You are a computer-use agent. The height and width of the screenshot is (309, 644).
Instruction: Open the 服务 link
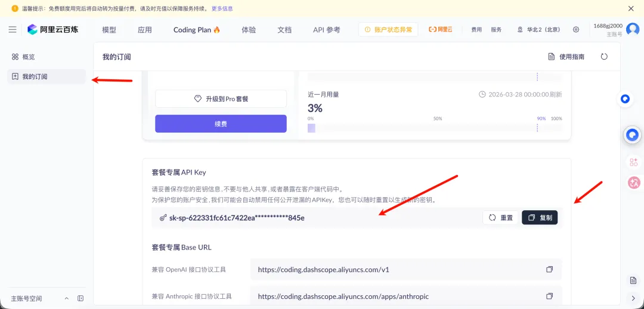click(x=496, y=30)
